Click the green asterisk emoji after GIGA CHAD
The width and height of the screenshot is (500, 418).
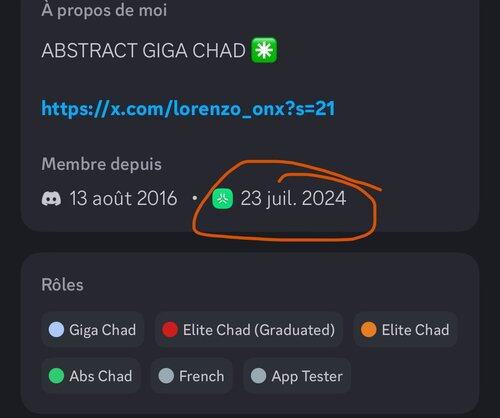(x=264, y=51)
